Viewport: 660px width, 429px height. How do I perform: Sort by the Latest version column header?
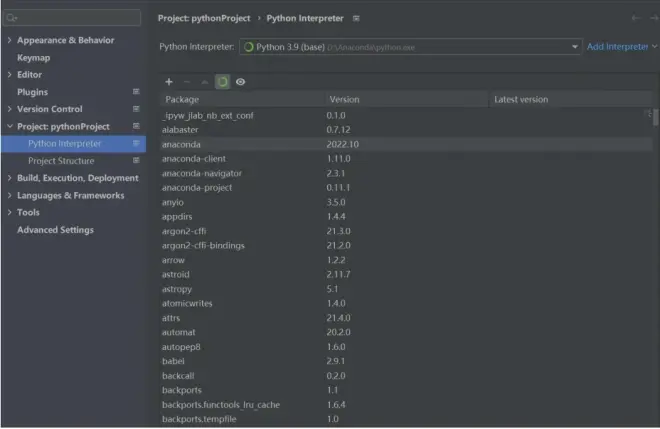point(570,99)
